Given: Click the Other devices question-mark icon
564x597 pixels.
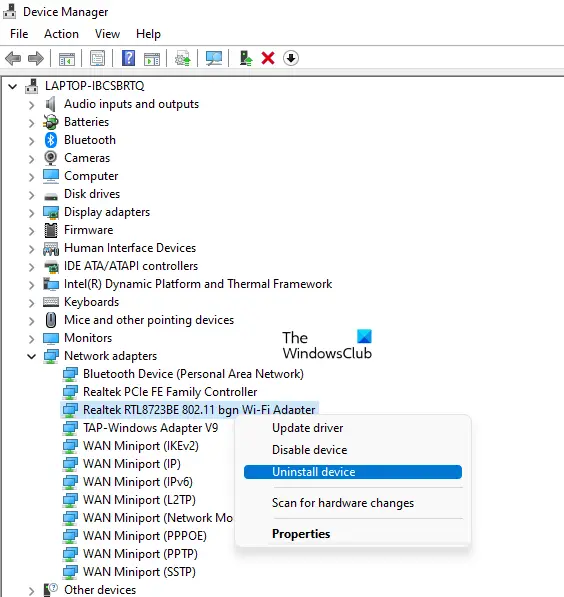Looking at the screenshot, I should click(51, 590).
